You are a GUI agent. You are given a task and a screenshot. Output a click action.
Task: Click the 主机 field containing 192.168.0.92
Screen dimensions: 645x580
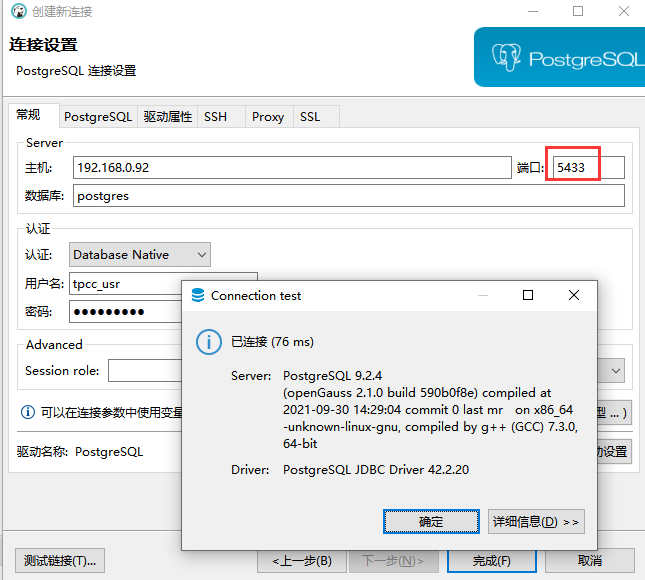(292, 167)
